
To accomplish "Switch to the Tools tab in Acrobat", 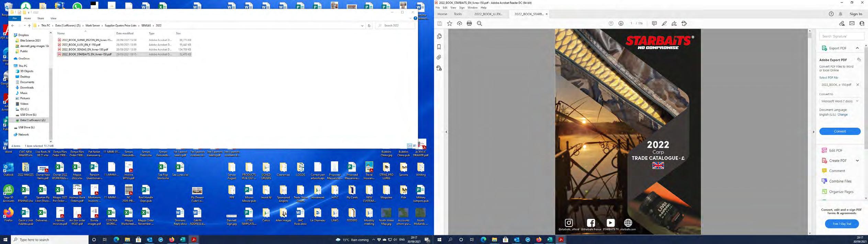I will pos(458,14).
